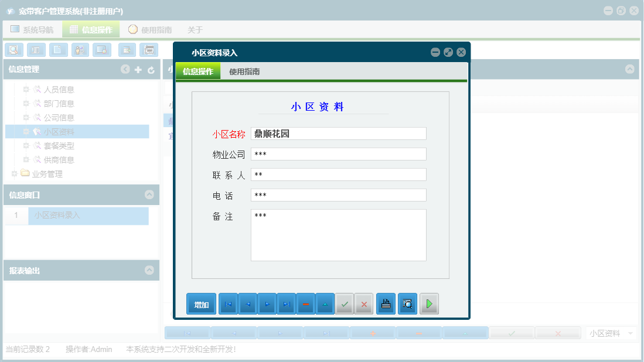Click the refresh icon in 信息管理 header
644x362 pixels.
[151, 70]
